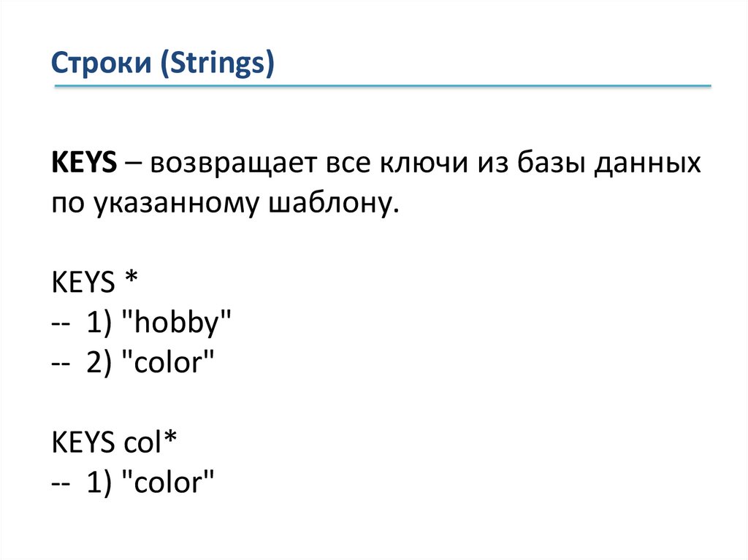Image resolution: width=748 pixels, height=560 pixels.
Task: Click the word "указанному"
Action: coord(175,204)
